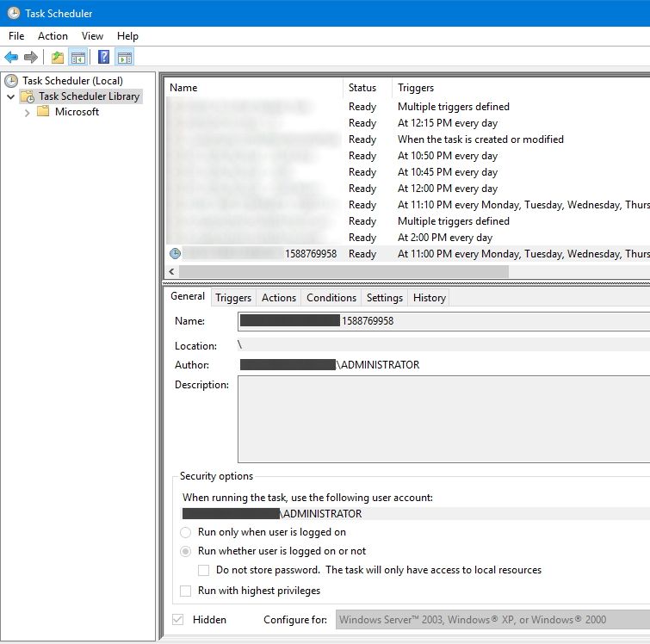Select the task running at 11:10 PM weekdays
Screen dimensions: 650x644
408,205
